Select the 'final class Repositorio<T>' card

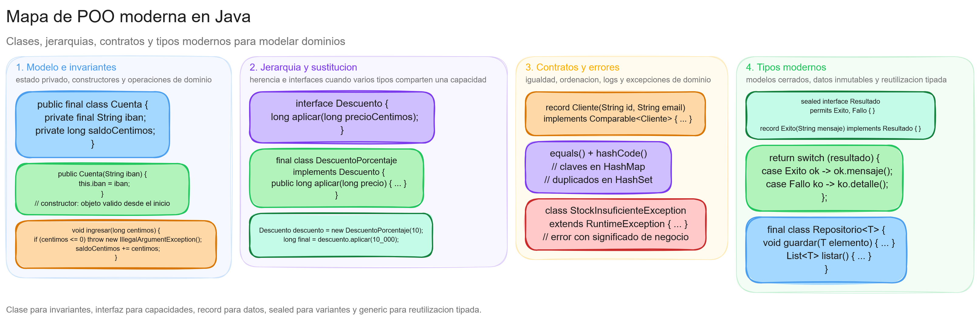click(826, 250)
